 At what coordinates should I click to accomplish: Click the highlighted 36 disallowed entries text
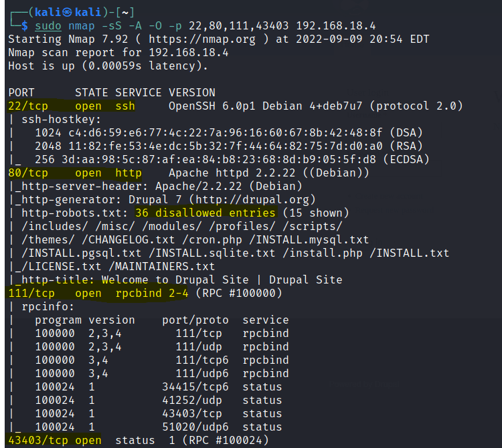point(205,213)
